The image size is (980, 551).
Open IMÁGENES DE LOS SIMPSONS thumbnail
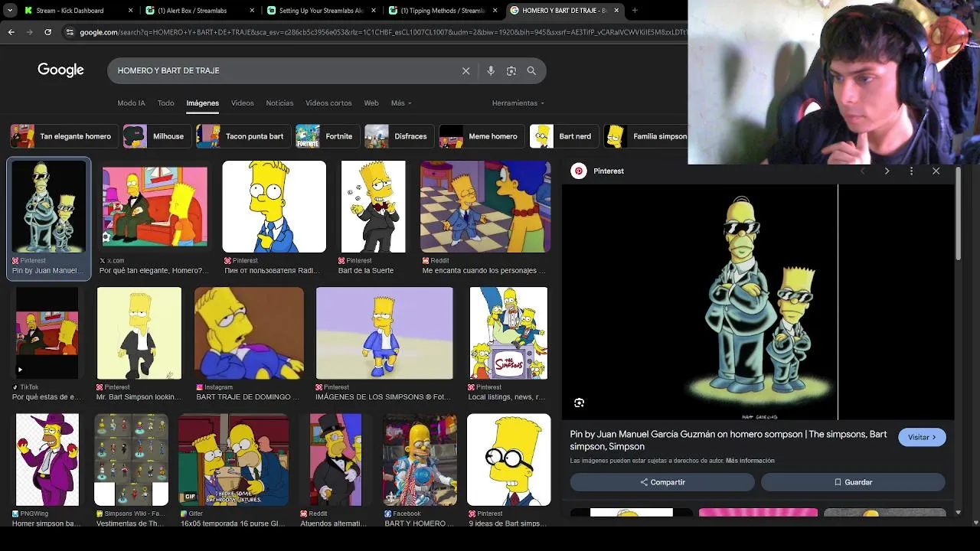(384, 334)
